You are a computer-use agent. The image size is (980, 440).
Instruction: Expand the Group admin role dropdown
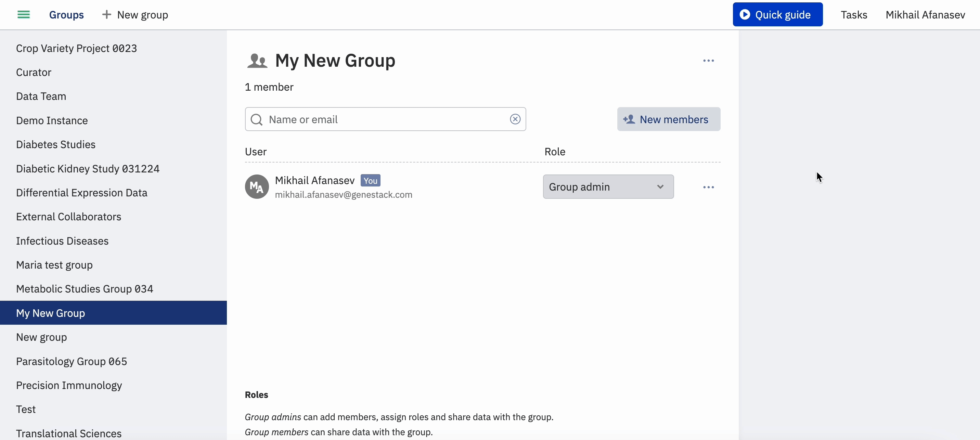[x=608, y=187]
